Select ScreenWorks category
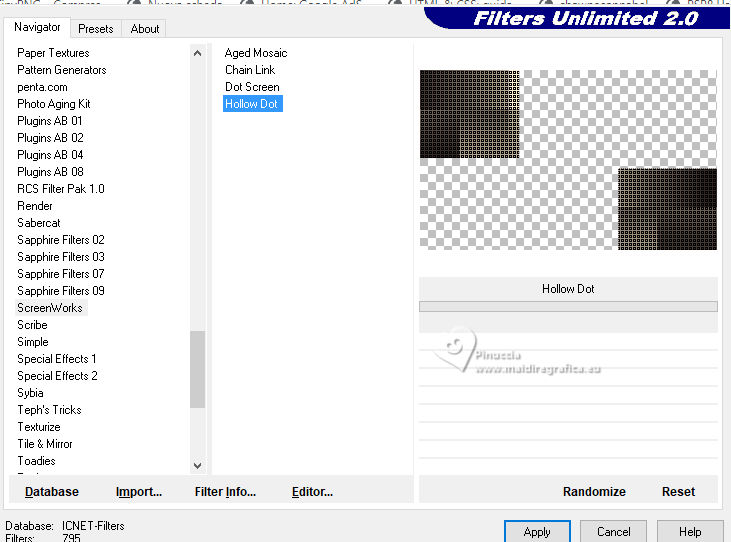 click(x=50, y=308)
